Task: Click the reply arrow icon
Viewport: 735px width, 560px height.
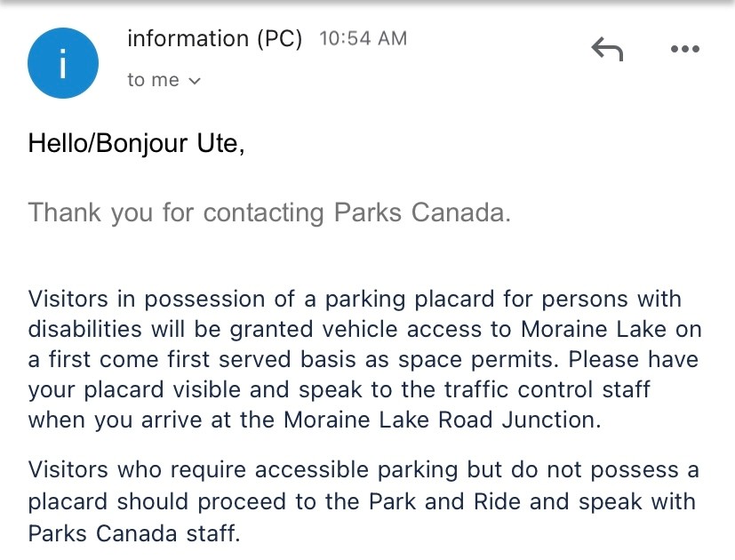Action: (x=607, y=50)
